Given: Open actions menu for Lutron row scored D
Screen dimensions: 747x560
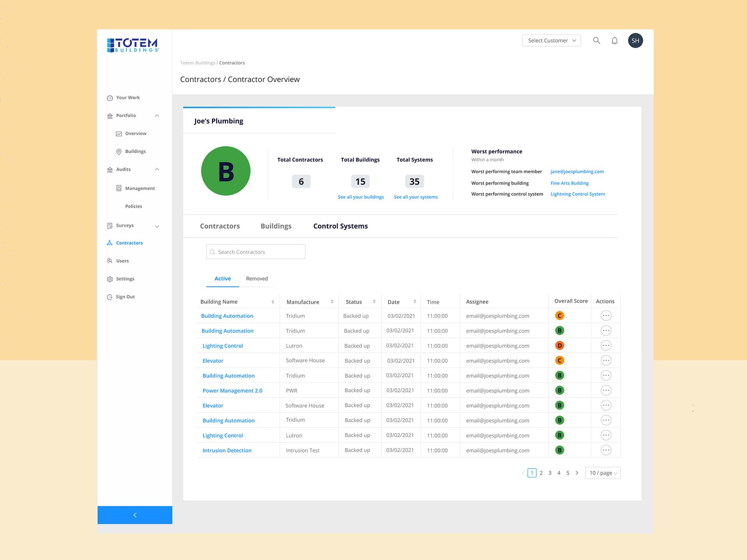Looking at the screenshot, I should point(606,345).
